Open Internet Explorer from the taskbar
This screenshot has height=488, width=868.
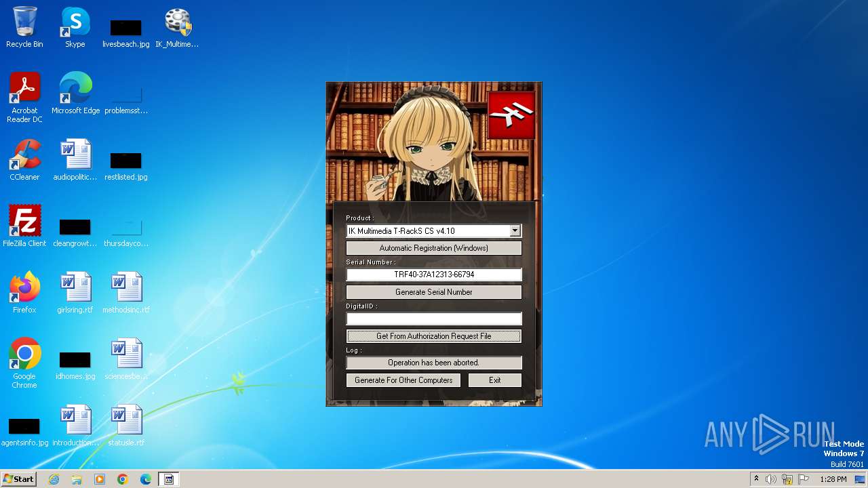(x=54, y=479)
